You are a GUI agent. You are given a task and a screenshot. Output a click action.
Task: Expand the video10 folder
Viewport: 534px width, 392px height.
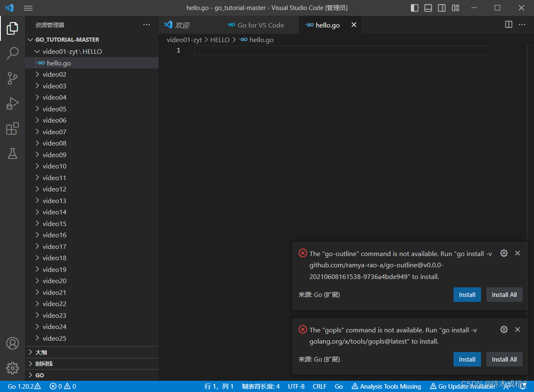tap(92, 166)
